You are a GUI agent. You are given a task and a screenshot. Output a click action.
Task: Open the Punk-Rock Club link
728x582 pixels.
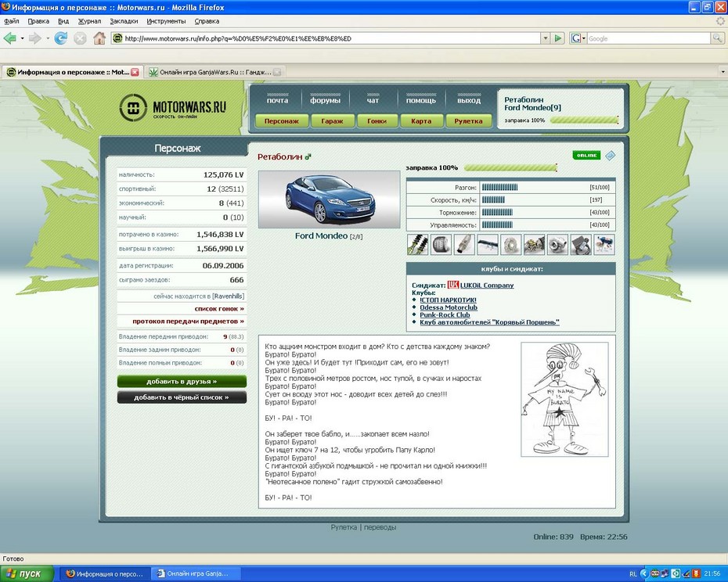pyautogui.click(x=445, y=314)
